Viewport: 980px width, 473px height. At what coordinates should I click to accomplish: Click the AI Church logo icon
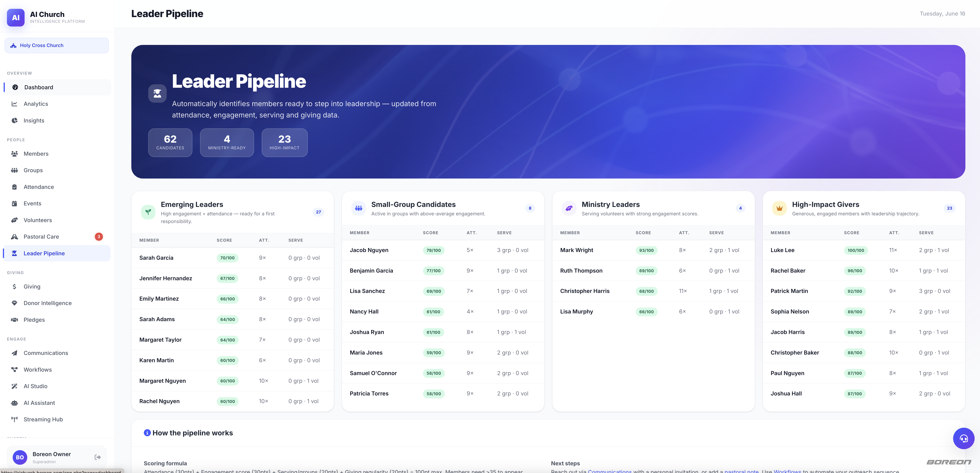pos(16,17)
